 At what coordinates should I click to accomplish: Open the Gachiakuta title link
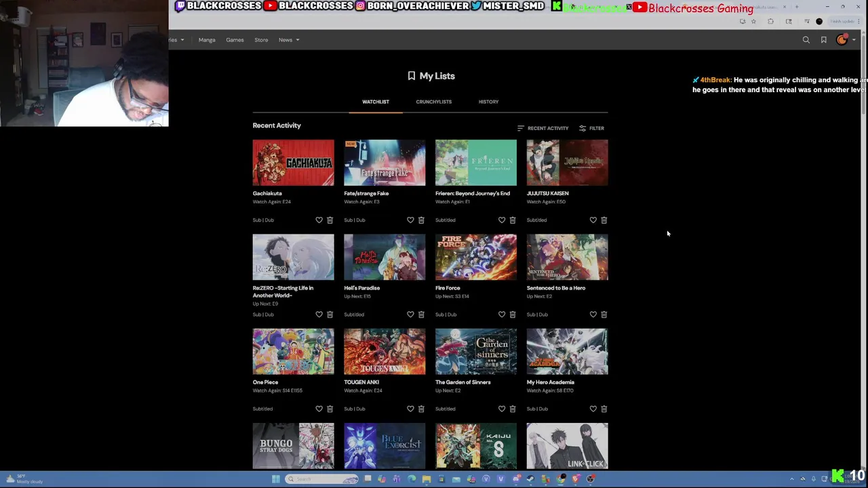pos(267,193)
